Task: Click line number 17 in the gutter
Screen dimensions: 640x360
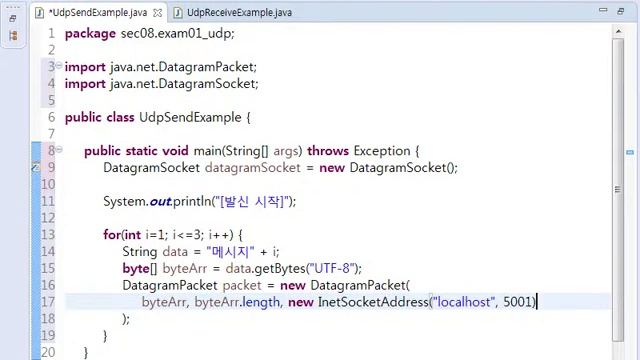Action: click(48, 302)
